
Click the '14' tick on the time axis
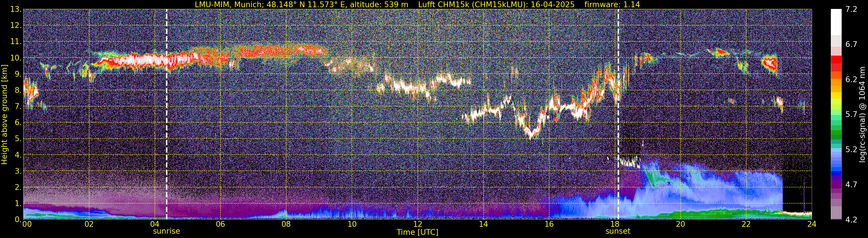click(x=483, y=224)
